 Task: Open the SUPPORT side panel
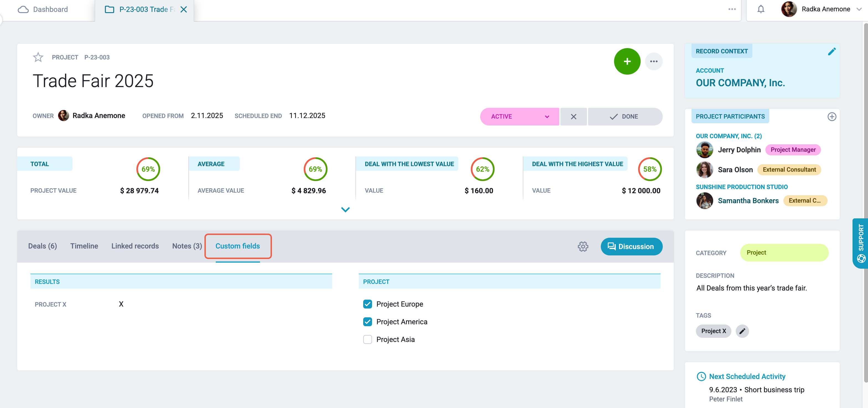click(x=861, y=243)
